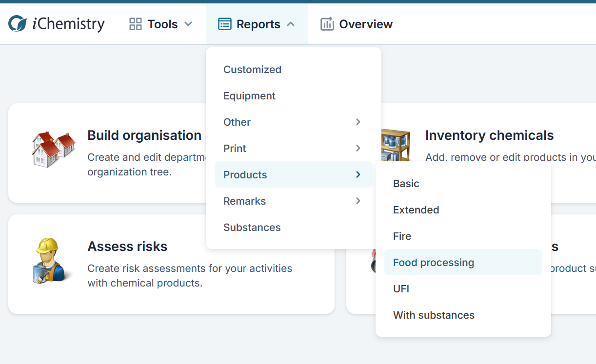The width and height of the screenshot is (596, 364).
Task: Click the Tools grid icon
Action: click(135, 24)
